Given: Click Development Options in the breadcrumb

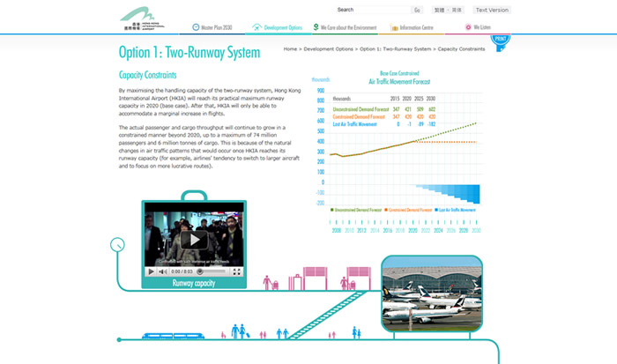Looking at the screenshot, I should click(330, 48).
